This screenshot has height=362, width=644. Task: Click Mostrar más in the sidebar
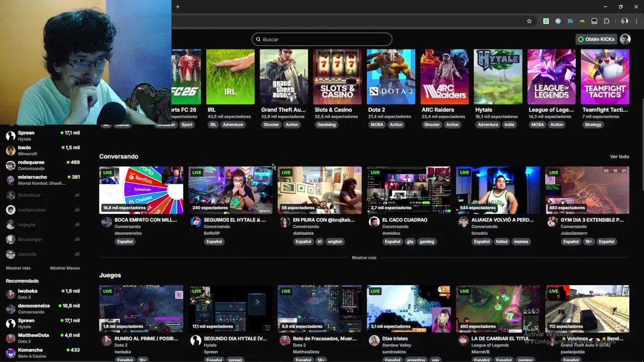(18, 268)
